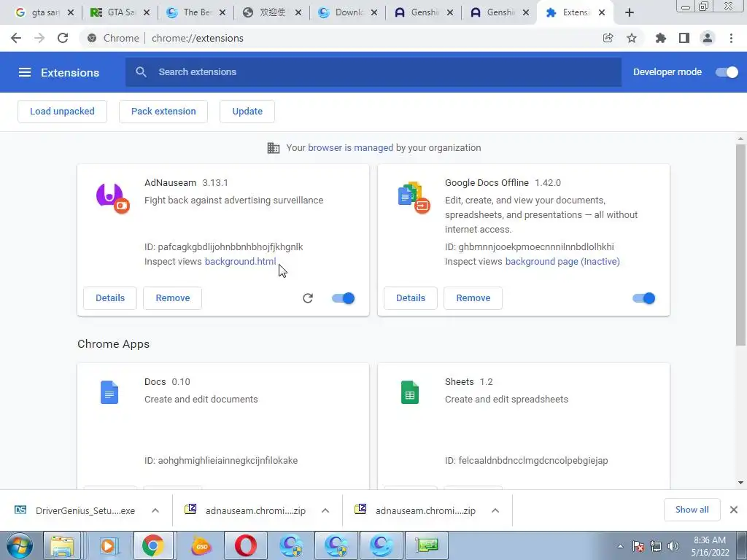Open the side panel icon
Image resolution: width=747 pixels, height=560 pixels.
[684, 38]
